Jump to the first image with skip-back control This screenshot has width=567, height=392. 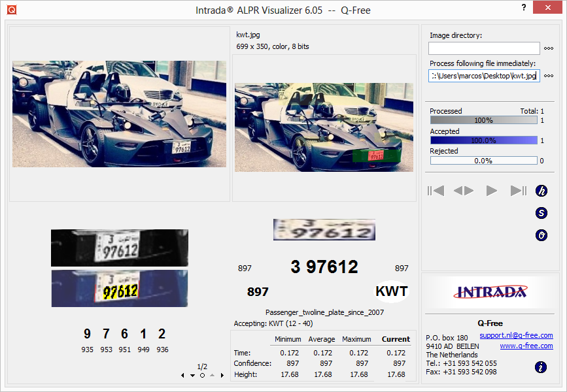tap(436, 190)
